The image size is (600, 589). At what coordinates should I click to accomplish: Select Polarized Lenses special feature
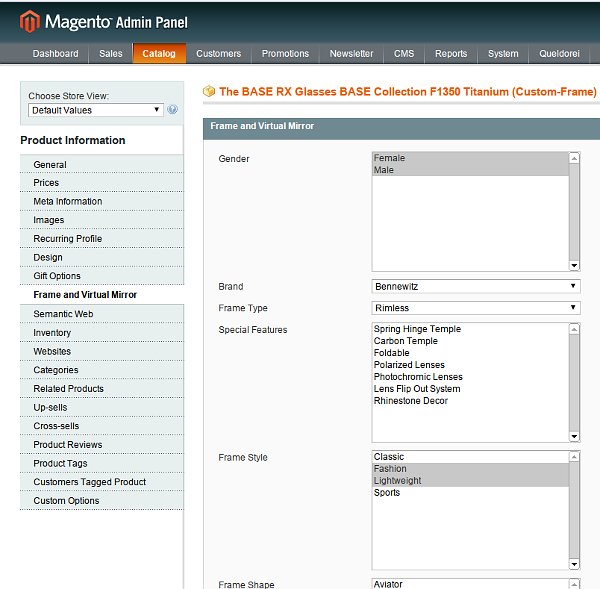pos(470,365)
